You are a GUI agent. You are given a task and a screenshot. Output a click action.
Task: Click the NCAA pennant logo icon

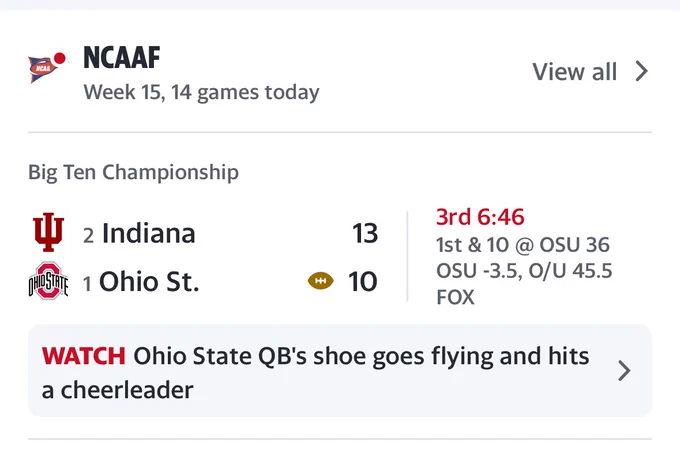[42, 69]
